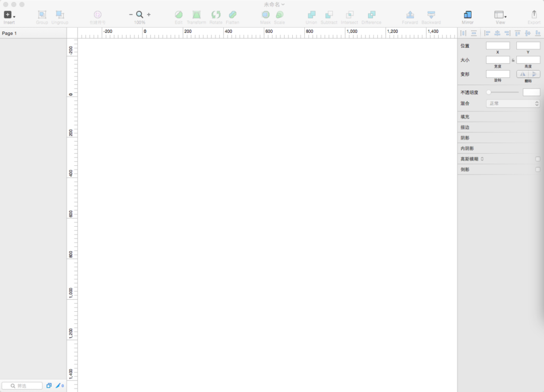Apply Difference boolean operation
The width and height of the screenshot is (544, 392).
click(371, 14)
